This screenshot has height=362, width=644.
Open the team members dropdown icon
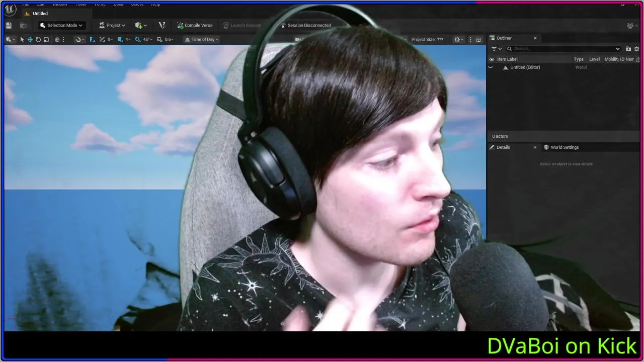click(x=631, y=25)
